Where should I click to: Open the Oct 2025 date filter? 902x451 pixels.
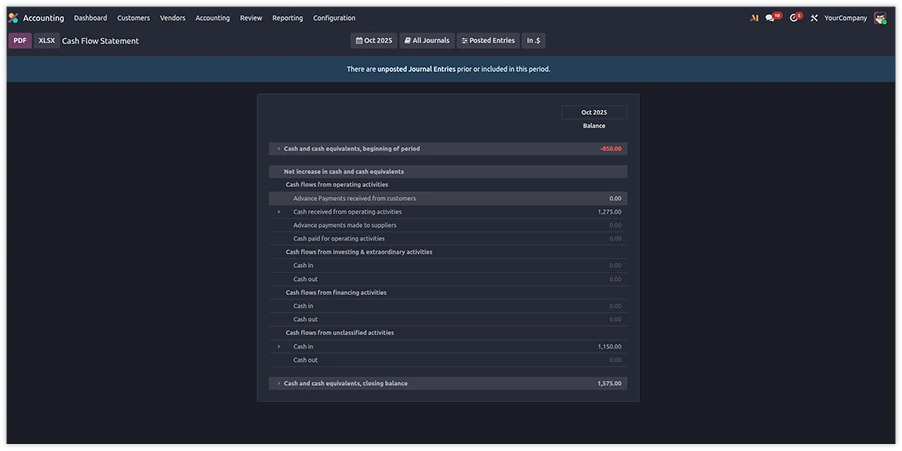[374, 41]
